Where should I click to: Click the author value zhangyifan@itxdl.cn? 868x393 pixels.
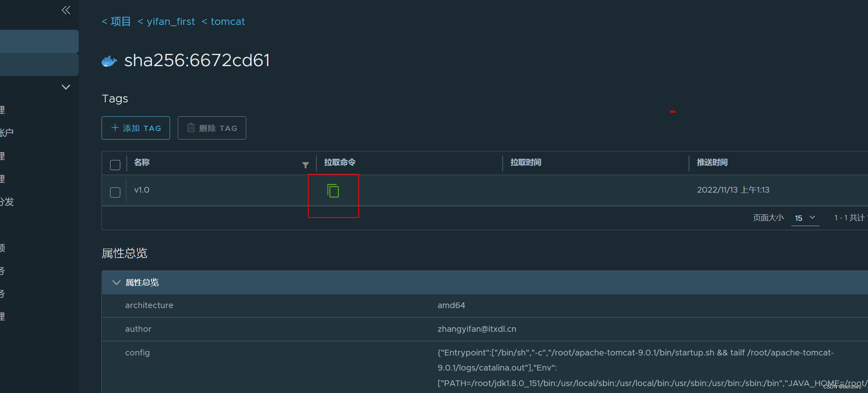477,329
